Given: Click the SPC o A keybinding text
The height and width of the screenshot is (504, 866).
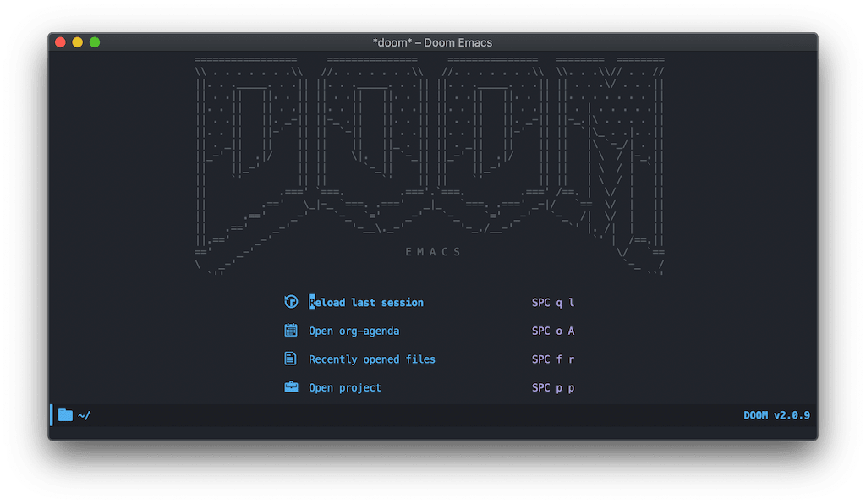Looking at the screenshot, I should coord(553,331).
